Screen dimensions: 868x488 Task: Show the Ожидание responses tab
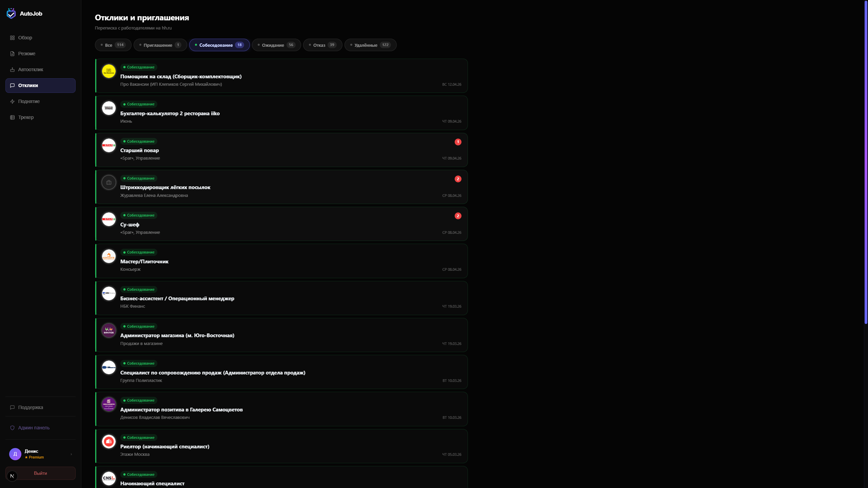[276, 45]
